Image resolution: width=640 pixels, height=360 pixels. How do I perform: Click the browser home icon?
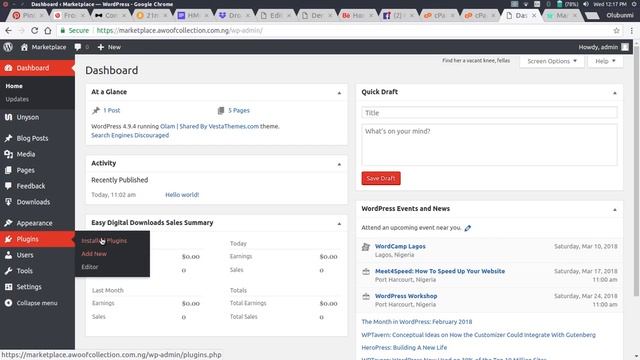point(48,31)
